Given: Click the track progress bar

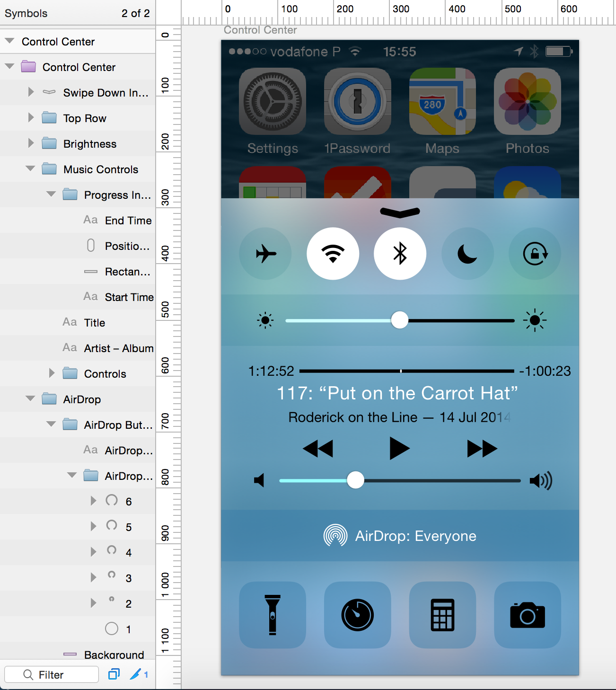Looking at the screenshot, I should (407, 371).
